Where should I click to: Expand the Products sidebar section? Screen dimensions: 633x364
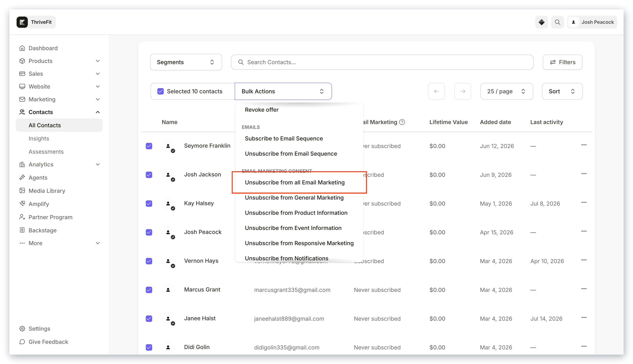(x=98, y=61)
